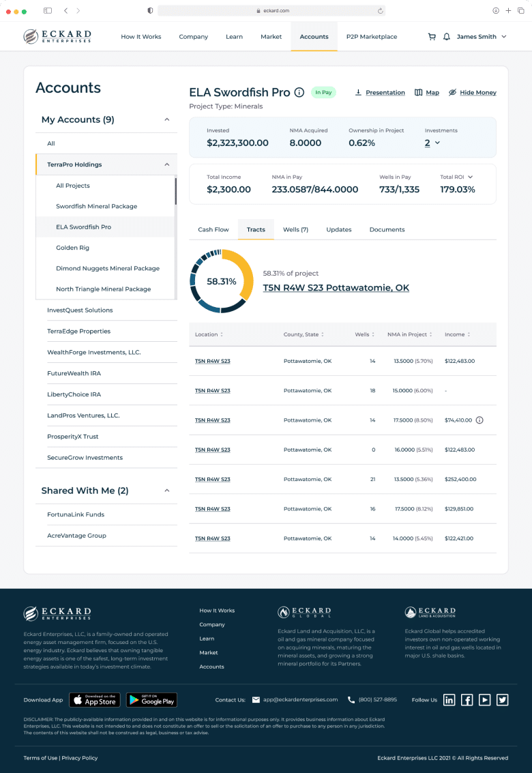532x773 pixels.
Task: Open Market in top navigation
Action: pos(271,36)
